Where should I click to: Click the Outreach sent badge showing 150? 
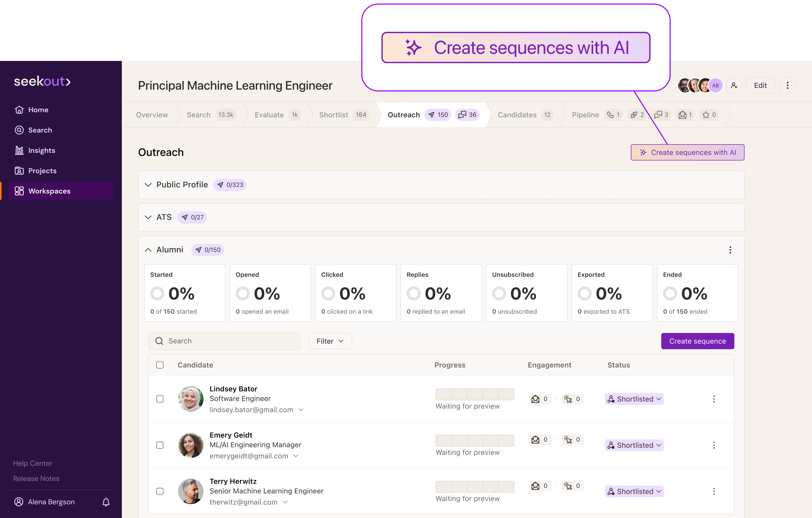pyautogui.click(x=438, y=115)
